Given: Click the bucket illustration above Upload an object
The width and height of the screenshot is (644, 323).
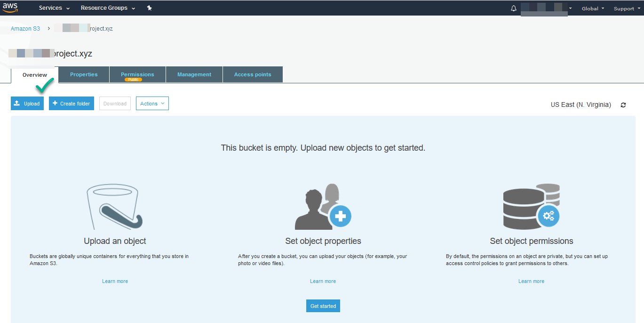Looking at the screenshot, I should coord(114,206).
